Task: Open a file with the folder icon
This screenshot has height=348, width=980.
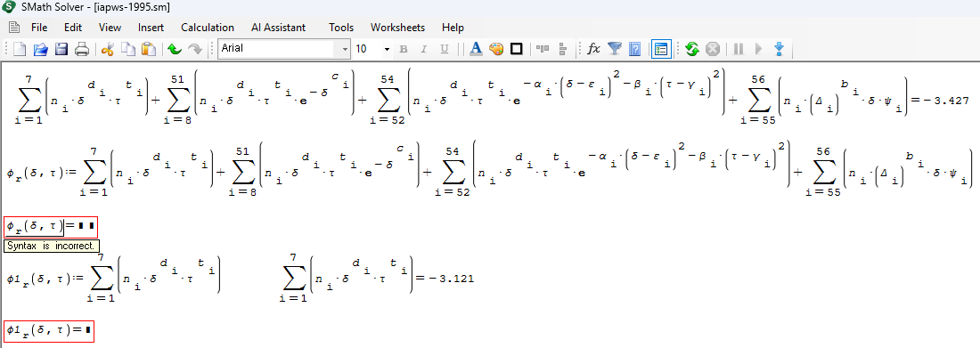Action: (41, 49)
